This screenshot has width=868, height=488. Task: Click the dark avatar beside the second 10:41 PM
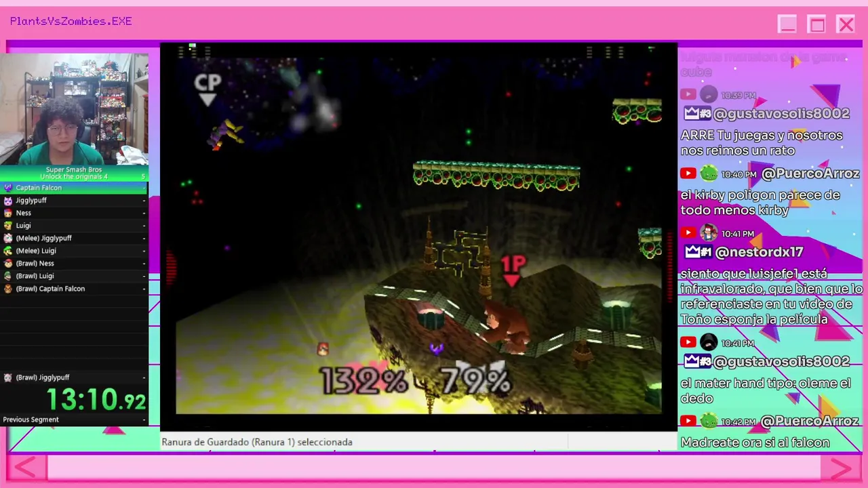click(x=709, y=342)
